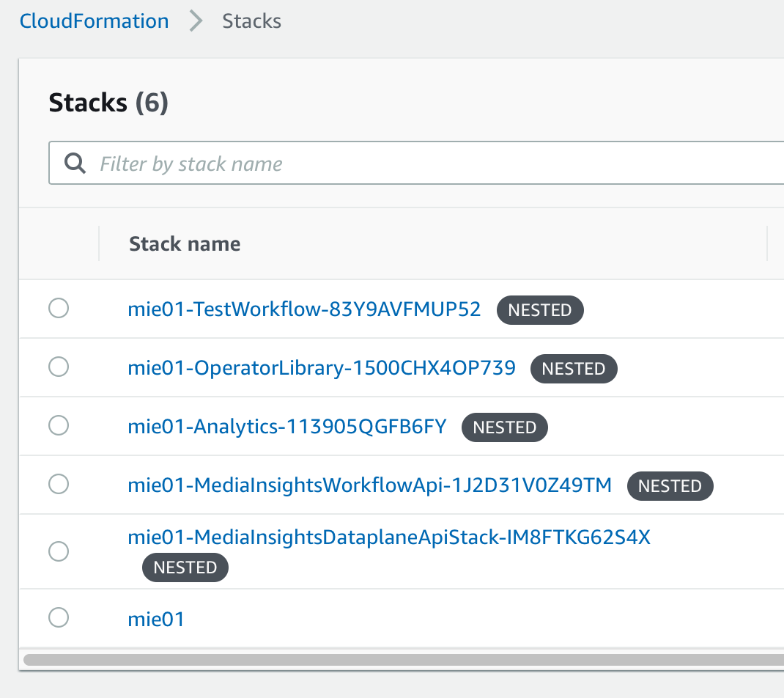Click the Stack name column header
Screen dimensions: 784x698
185,243
